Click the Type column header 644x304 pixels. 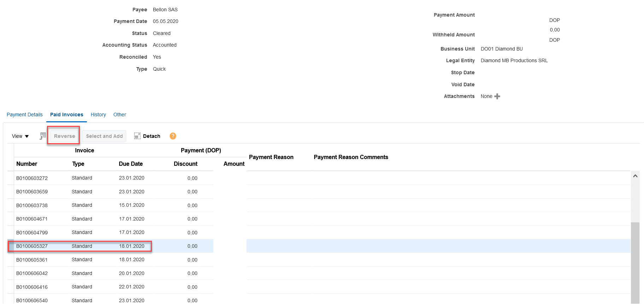[78, 164]
